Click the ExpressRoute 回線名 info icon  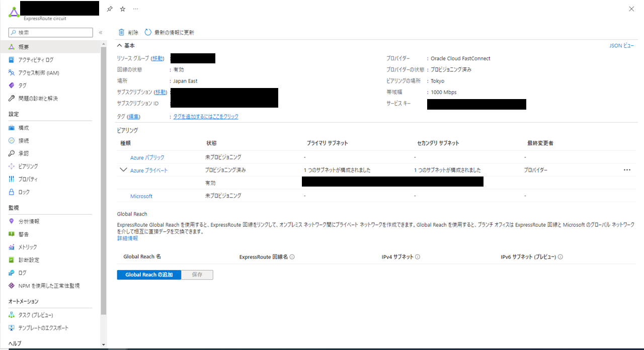[292, 257]
